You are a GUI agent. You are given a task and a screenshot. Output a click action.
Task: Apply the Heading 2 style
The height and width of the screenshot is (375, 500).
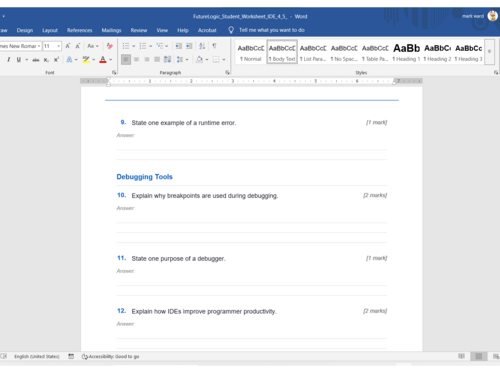(437, 52)
